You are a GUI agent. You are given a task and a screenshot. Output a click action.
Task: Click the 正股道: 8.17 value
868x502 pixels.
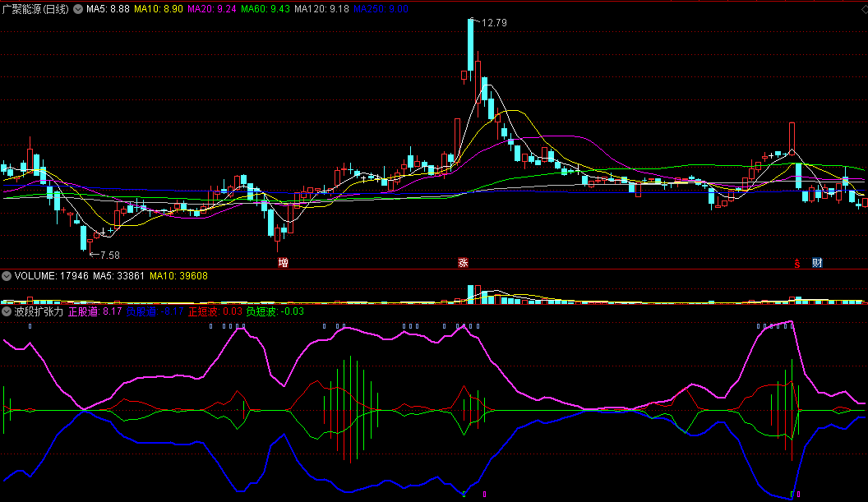coord(95,311)
